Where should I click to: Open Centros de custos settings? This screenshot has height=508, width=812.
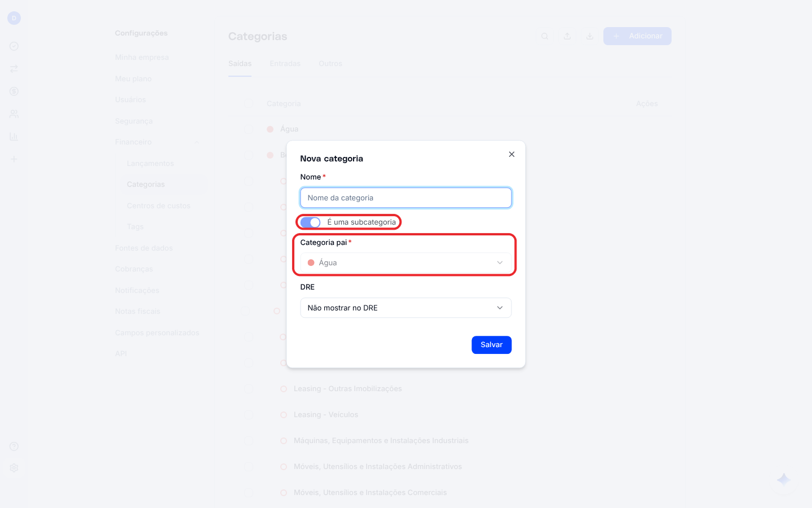point(158,206)
